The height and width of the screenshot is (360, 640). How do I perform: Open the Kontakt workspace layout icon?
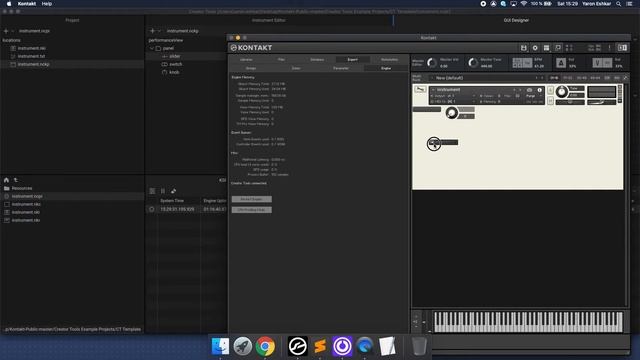546,48
